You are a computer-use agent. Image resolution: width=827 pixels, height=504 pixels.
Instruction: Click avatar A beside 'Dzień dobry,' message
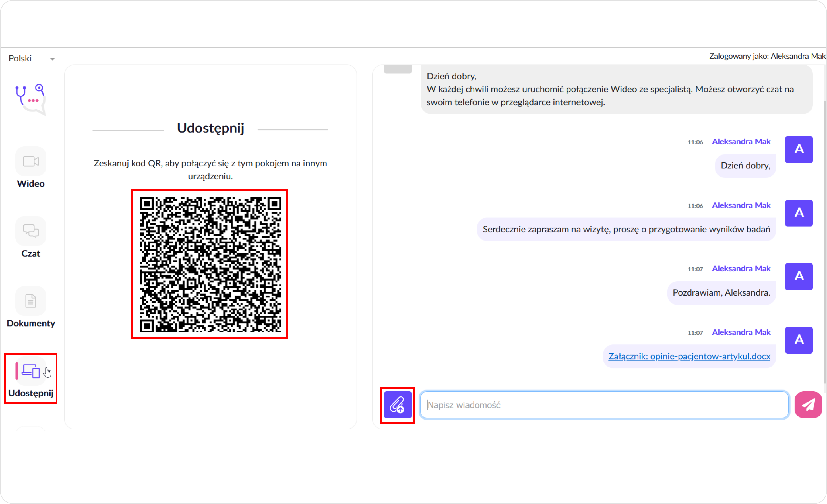799,150
